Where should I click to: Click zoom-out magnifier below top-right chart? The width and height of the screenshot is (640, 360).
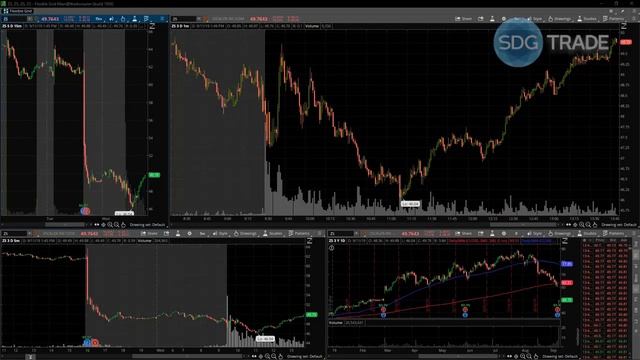588,225
